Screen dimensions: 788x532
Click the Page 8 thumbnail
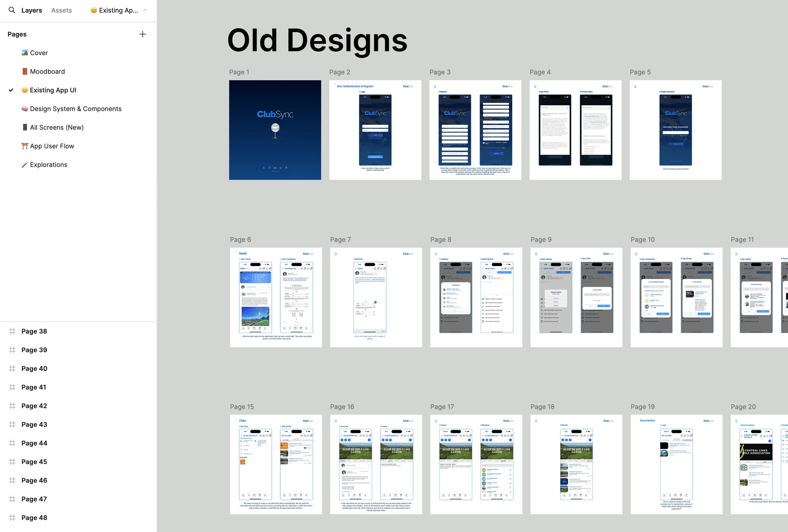pos(475,296)
